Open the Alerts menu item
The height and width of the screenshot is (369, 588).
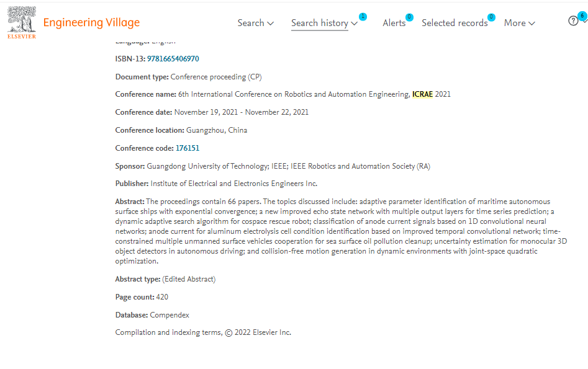[x=394, y=23]
